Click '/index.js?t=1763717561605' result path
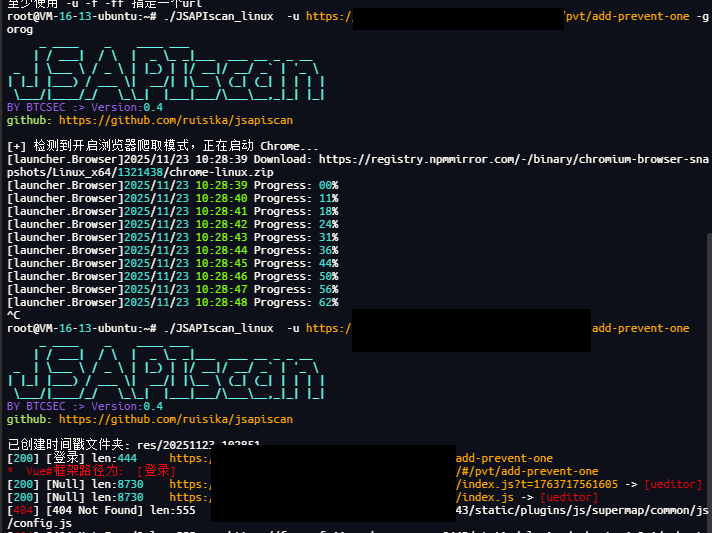This screenshot has height=533, width=712. [537, 484]
